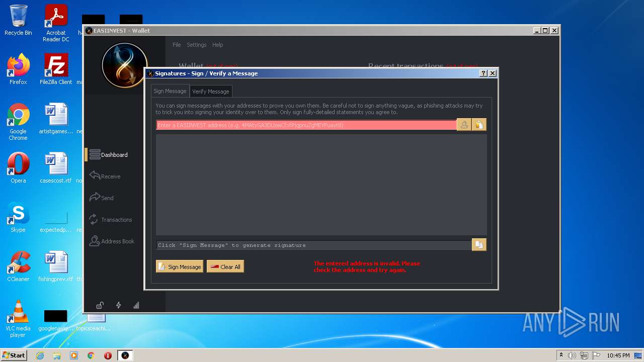Open CCleaner desktop shortcut
Viewport: 644px width, 362px height.
18,266
